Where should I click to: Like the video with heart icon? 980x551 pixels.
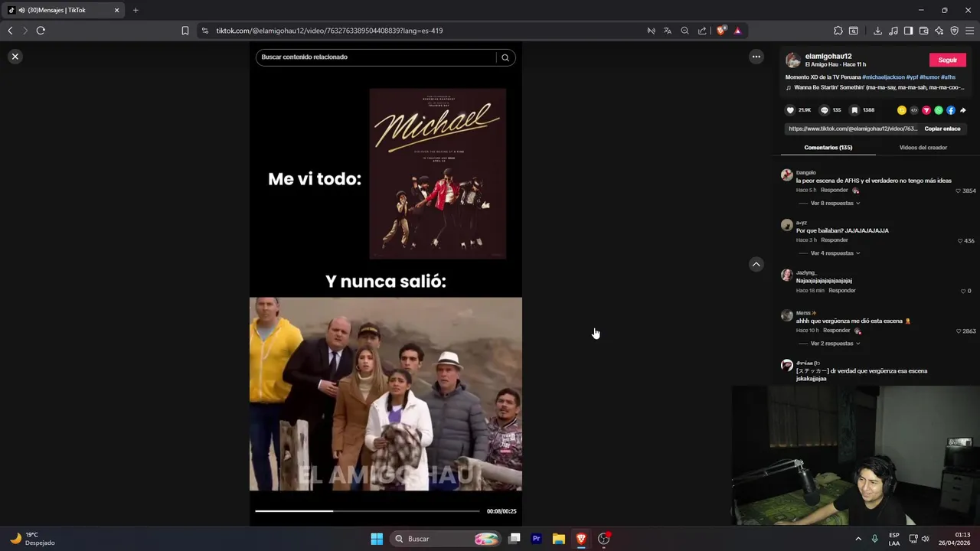(x=791, y=110)
